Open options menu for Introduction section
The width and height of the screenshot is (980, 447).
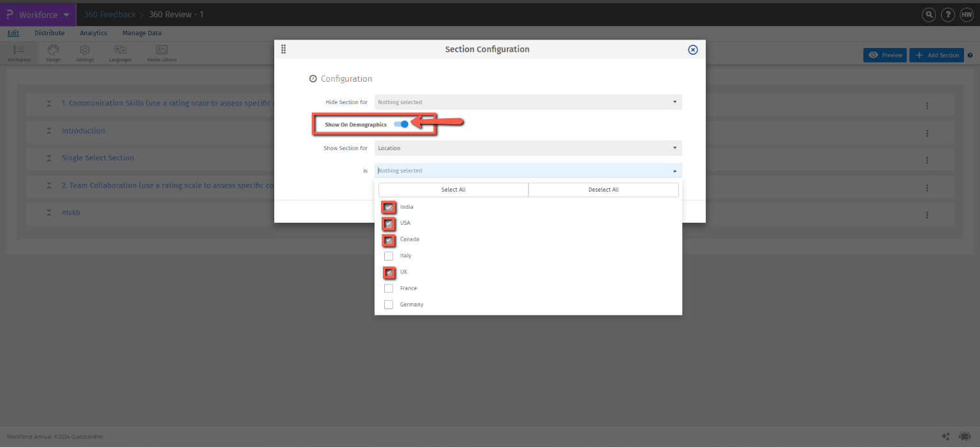pos(927,133)
